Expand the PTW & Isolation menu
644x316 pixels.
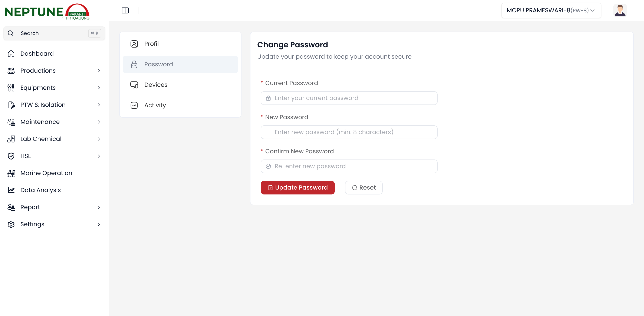tap(99, 105)
